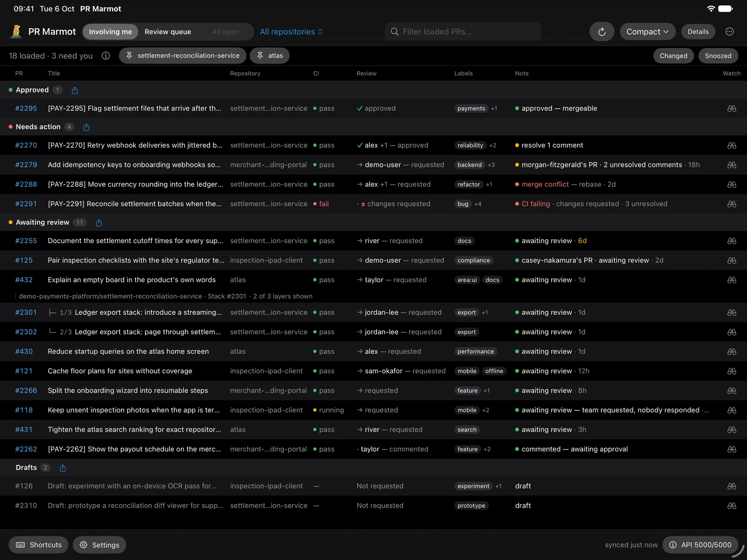Click the PR Marmot app logo
The height and width of the screenshot is (560, 747).
tap(16, 32)
